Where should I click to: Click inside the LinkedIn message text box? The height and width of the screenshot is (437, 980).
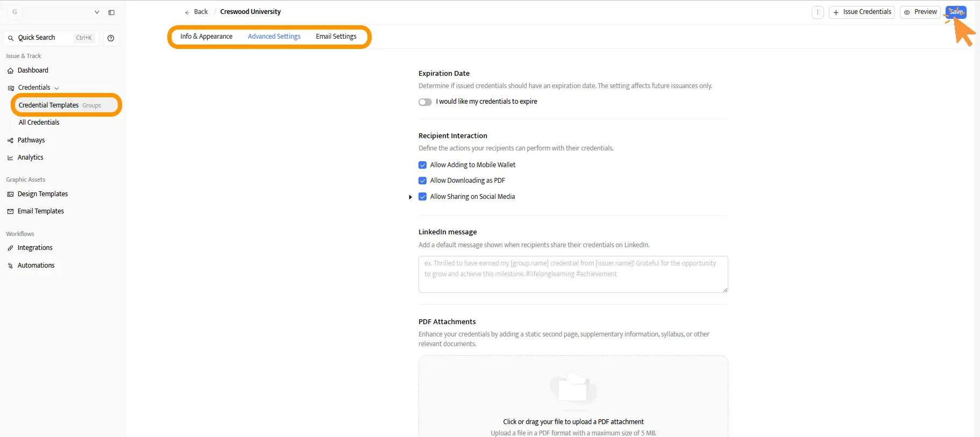tap(572, 274)
